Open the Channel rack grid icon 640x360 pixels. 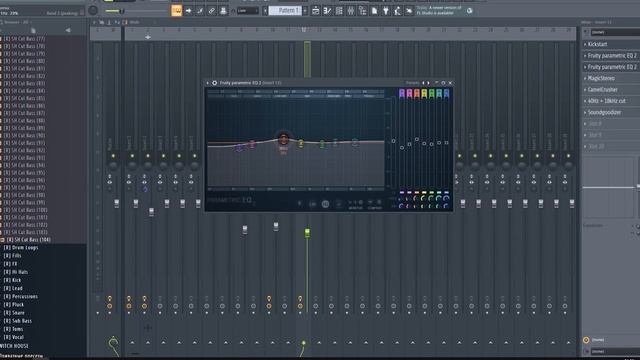pyautogui.click(x=339, y=11)
